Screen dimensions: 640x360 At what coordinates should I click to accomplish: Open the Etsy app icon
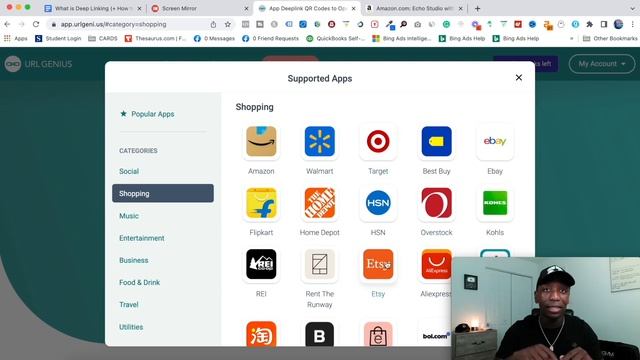378,264
